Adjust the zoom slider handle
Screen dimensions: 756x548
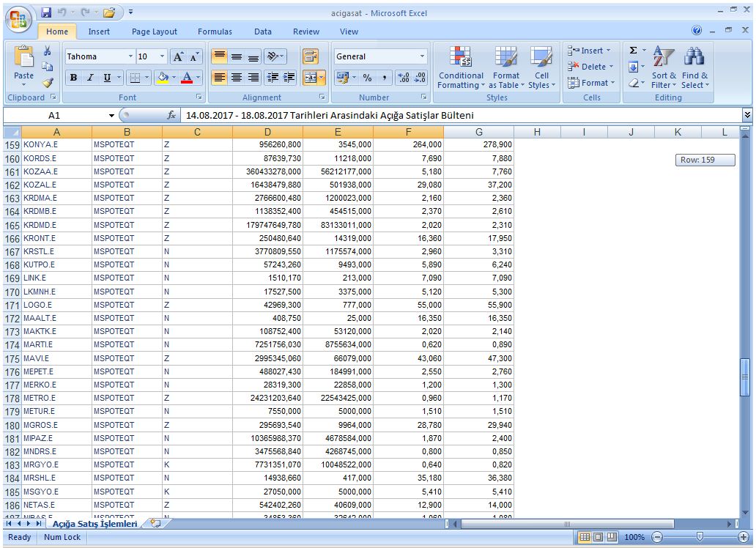click(x=700, y=537)
